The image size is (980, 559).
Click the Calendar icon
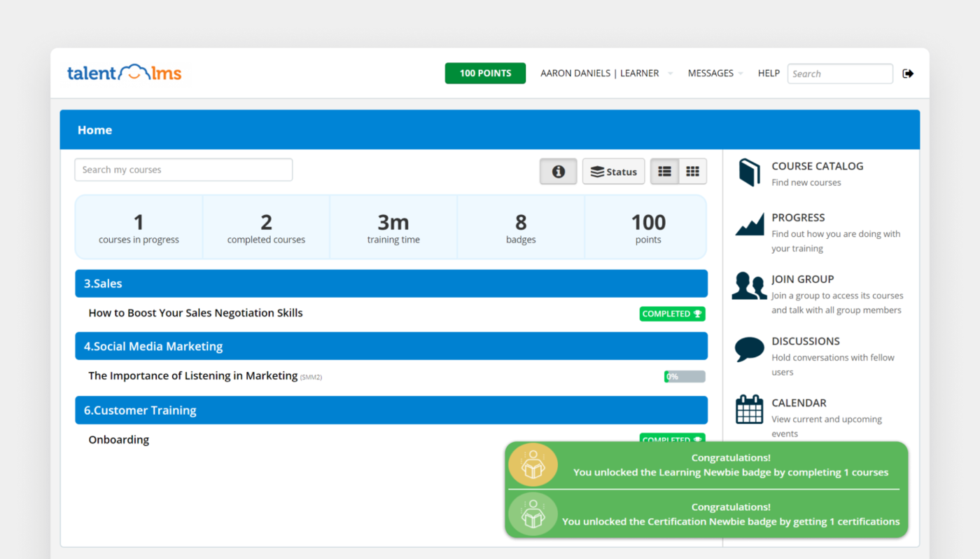[749, 410]
